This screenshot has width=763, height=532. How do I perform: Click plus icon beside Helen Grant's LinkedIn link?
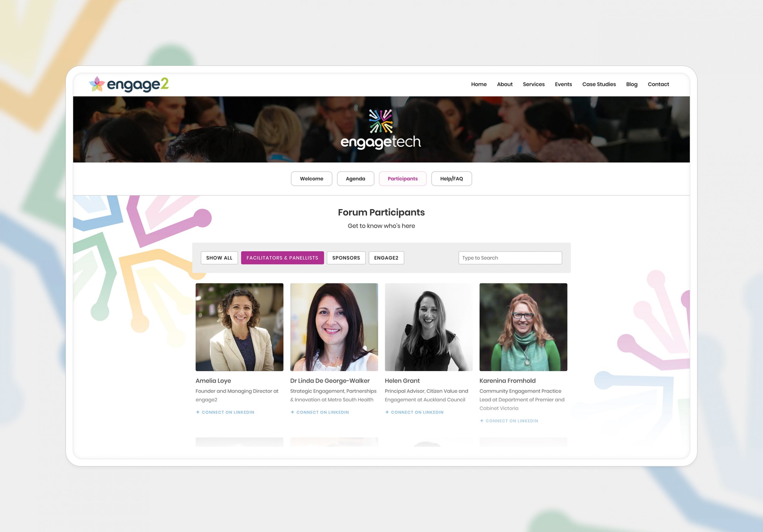[x=387, y=412]
